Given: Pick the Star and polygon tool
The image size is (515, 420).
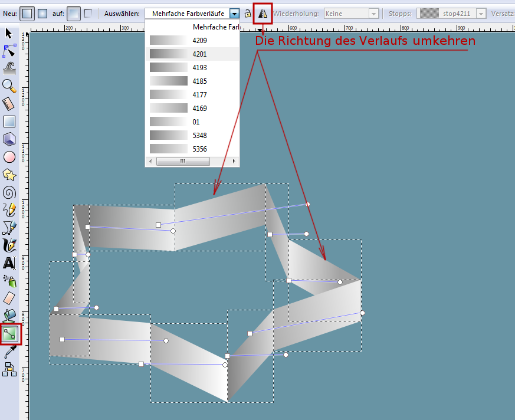Looking at the screenshot, I should tap(9, 175).
